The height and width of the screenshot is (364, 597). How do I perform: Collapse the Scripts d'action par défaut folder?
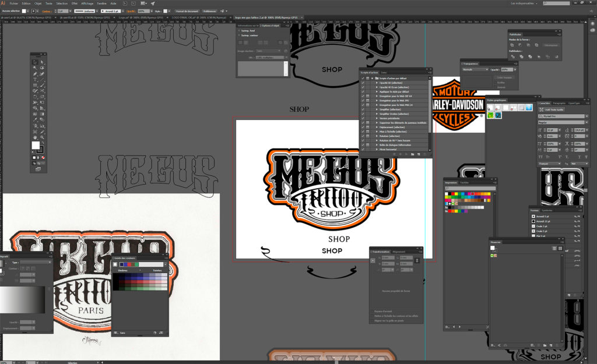(372, 78)
